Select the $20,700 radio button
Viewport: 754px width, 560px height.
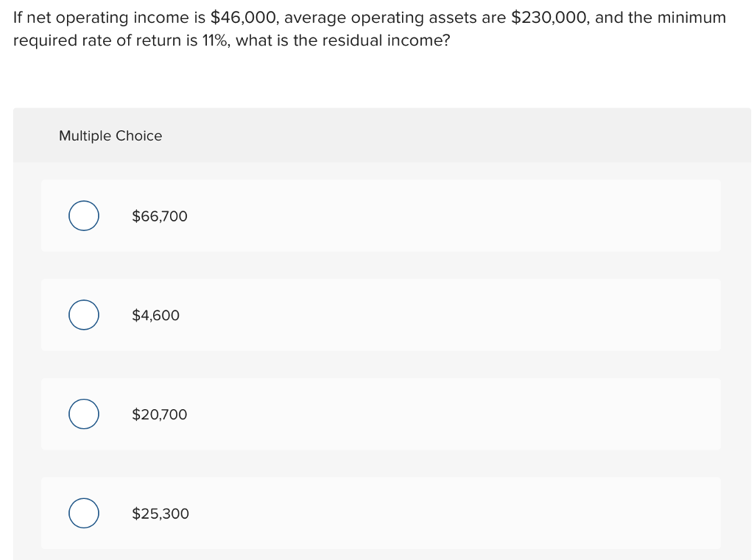tap(83, 414)
